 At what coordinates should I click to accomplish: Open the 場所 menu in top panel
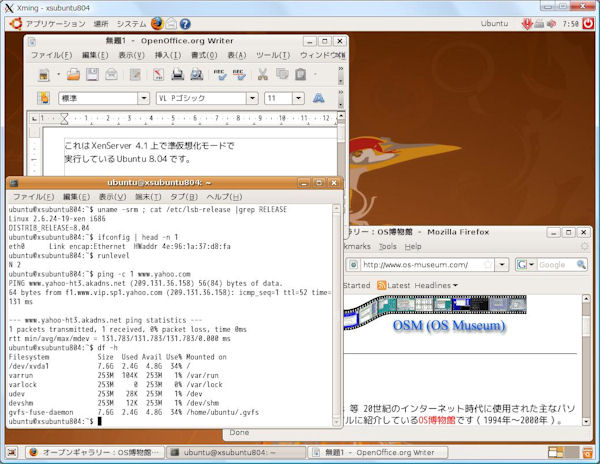click(x=101, y=24)
